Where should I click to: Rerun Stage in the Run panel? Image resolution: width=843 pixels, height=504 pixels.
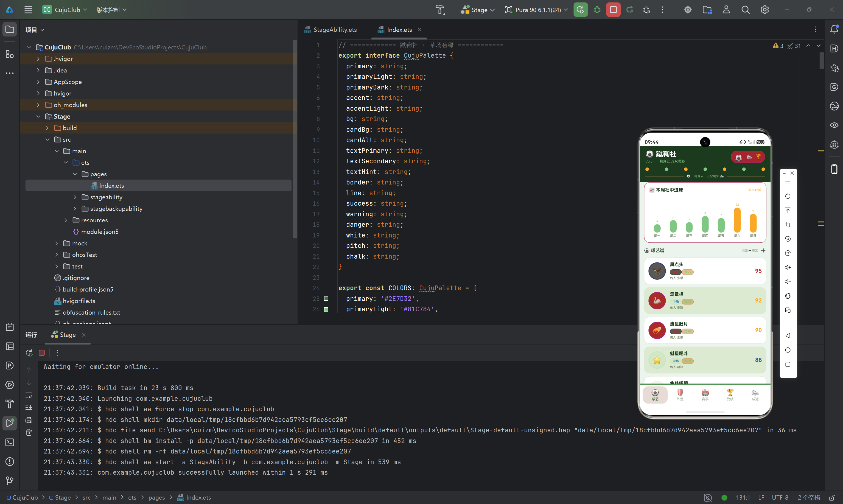[29, 353]
